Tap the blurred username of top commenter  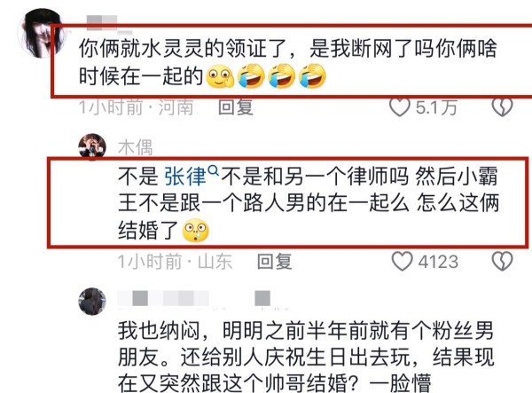tap(102, 24)
